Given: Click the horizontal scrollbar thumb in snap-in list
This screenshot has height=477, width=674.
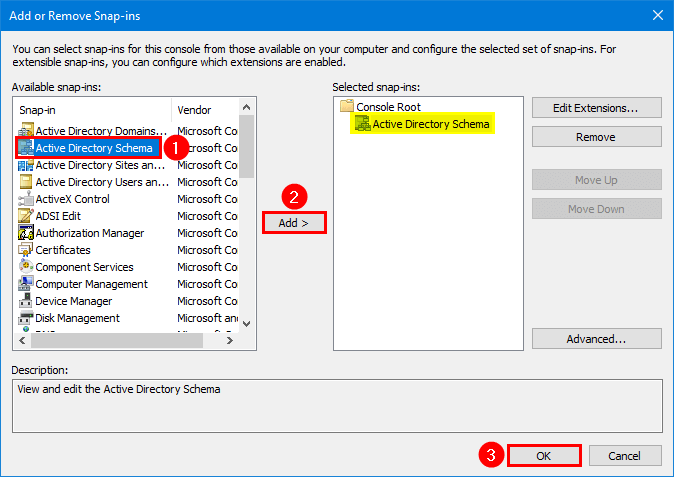Looking at the screenshot, I should coord(117,340).
